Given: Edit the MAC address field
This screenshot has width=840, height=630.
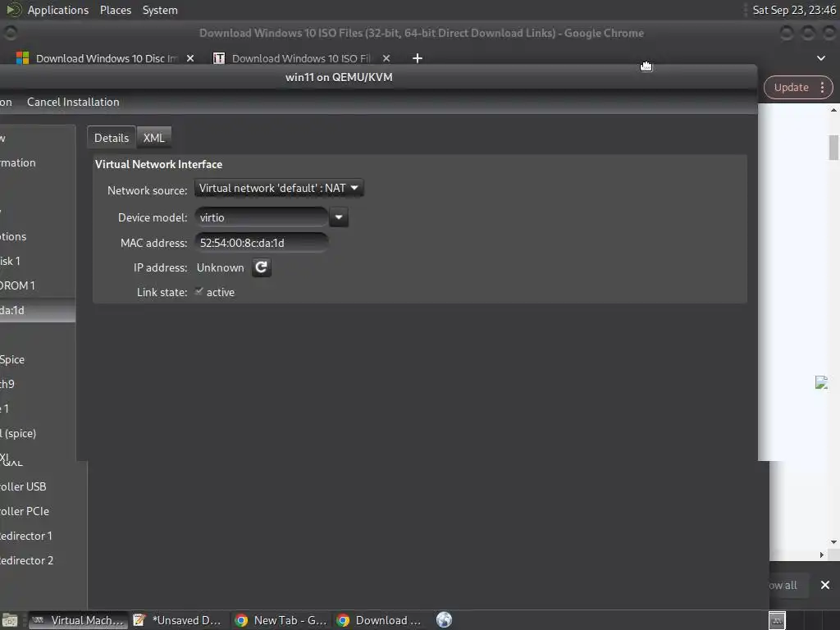Looking at the screenshot, I should (x=262, y=243).
